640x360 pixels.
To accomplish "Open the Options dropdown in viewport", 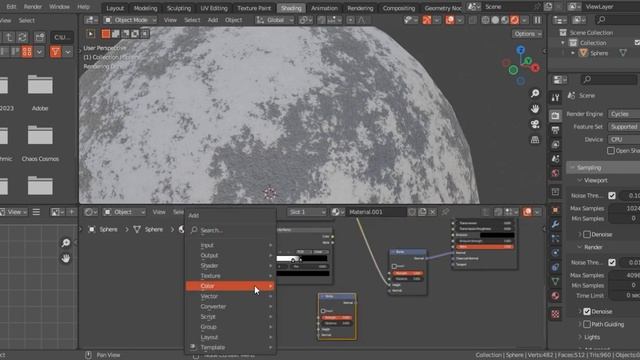I will (x=527, y=34).
